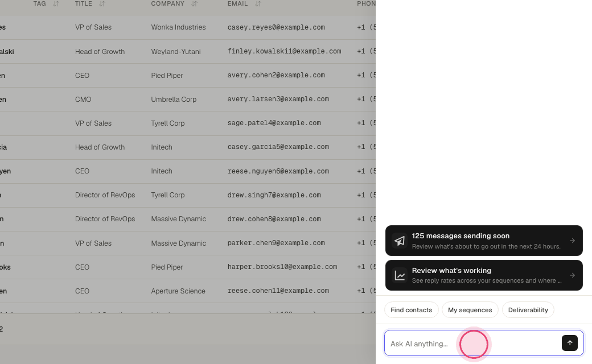Click Massive Dynamic in drew.cohen8 row

click(x=179, y=219)
